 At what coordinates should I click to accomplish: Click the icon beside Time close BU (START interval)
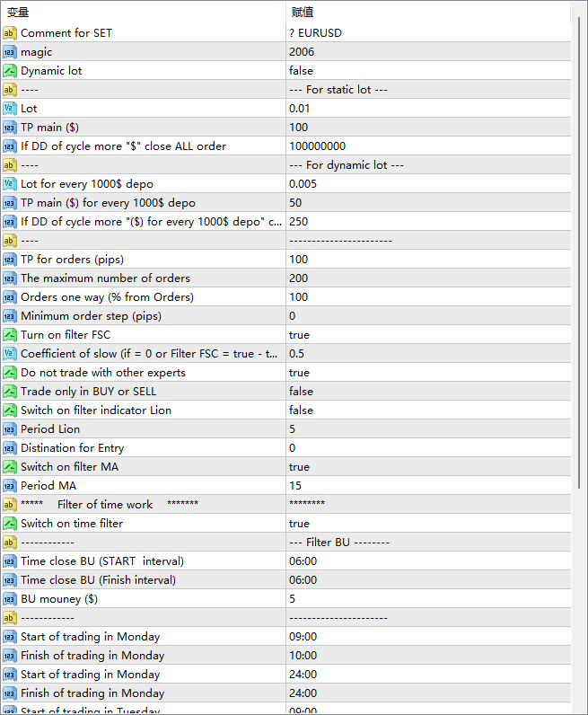(x=10, y=561)
